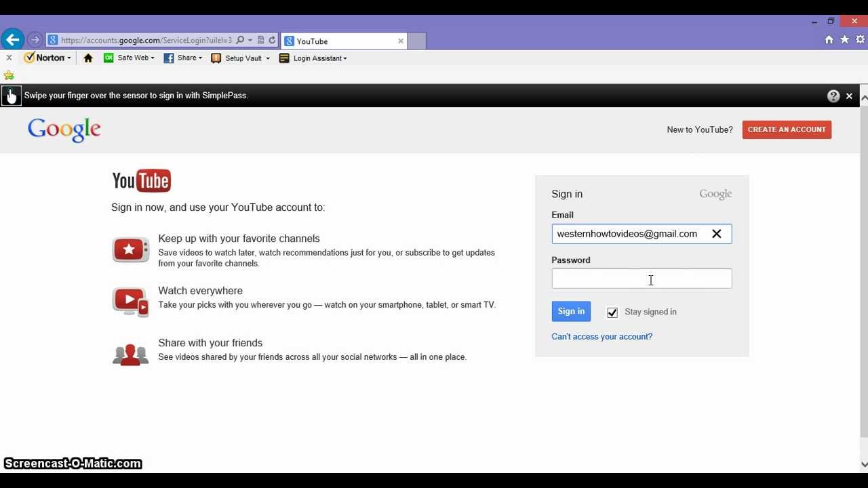Screen dimensions: 868x488
Task: Open SimplePass help question mark icon
Action: tap(833, 96)
